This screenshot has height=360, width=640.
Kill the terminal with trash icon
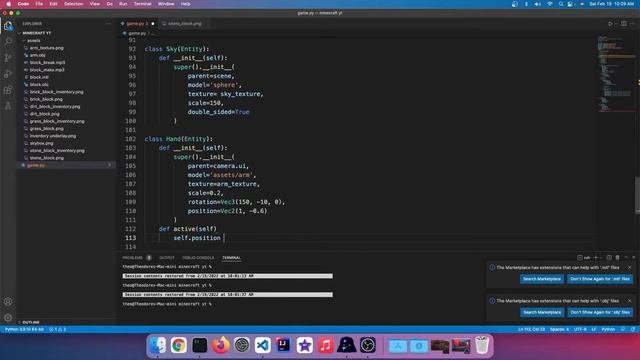pyautogui.click(x=618, y=258)
